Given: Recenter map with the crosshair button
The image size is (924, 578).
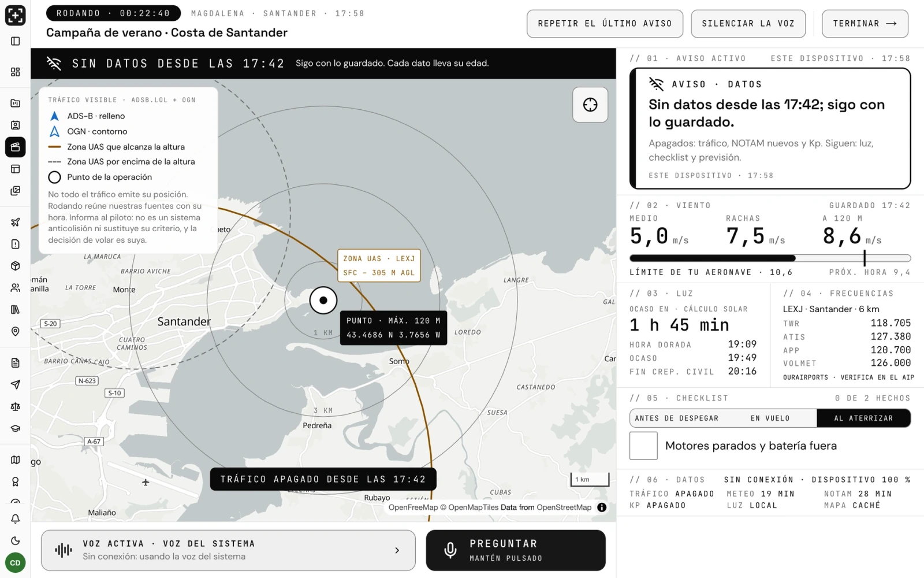Looking at the screenshot, I should tap(590, 105).
